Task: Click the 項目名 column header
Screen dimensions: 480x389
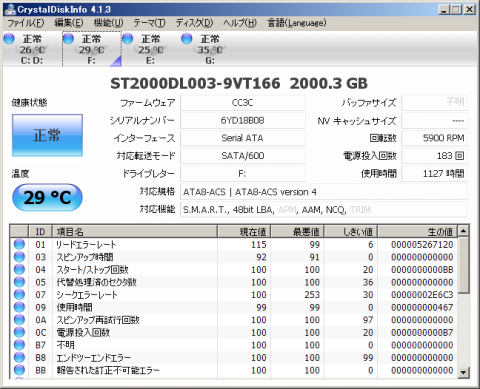Action: [135, 232]
